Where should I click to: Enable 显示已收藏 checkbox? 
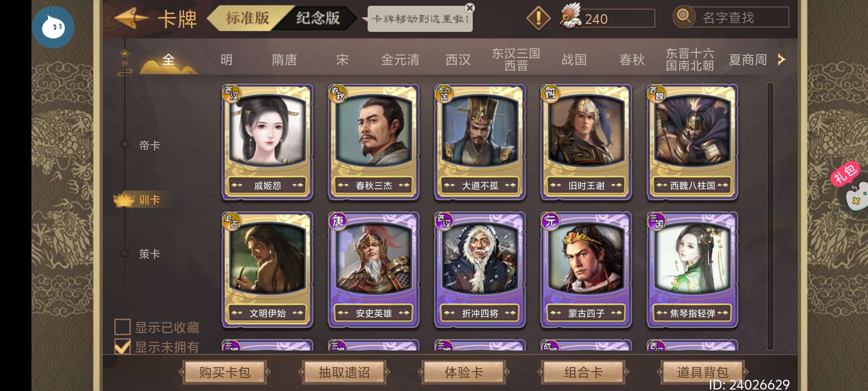coord(122,327)
